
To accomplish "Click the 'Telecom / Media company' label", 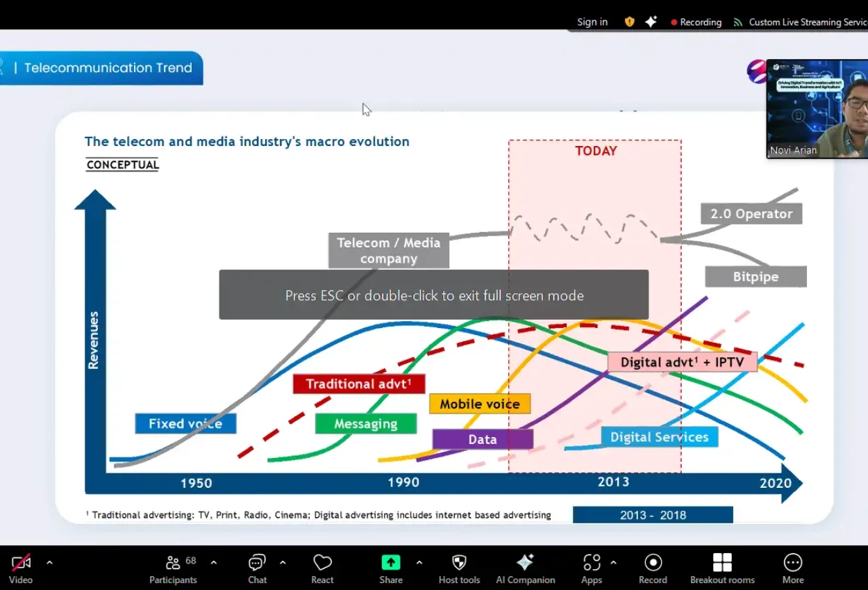I will coord(389,250).
